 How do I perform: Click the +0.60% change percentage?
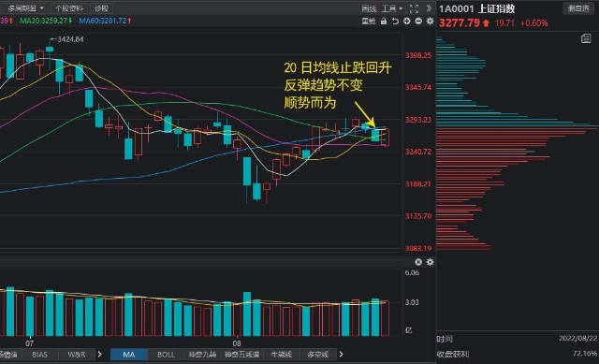click(534, 23)
